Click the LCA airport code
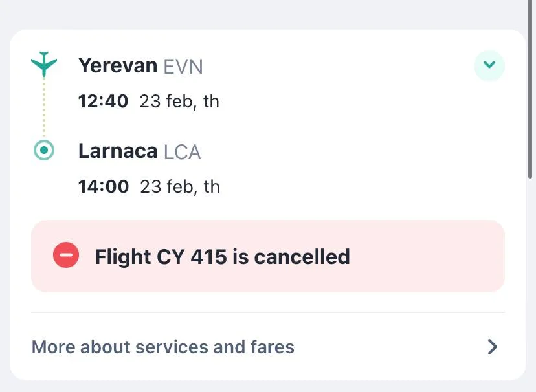 point(182,153)
